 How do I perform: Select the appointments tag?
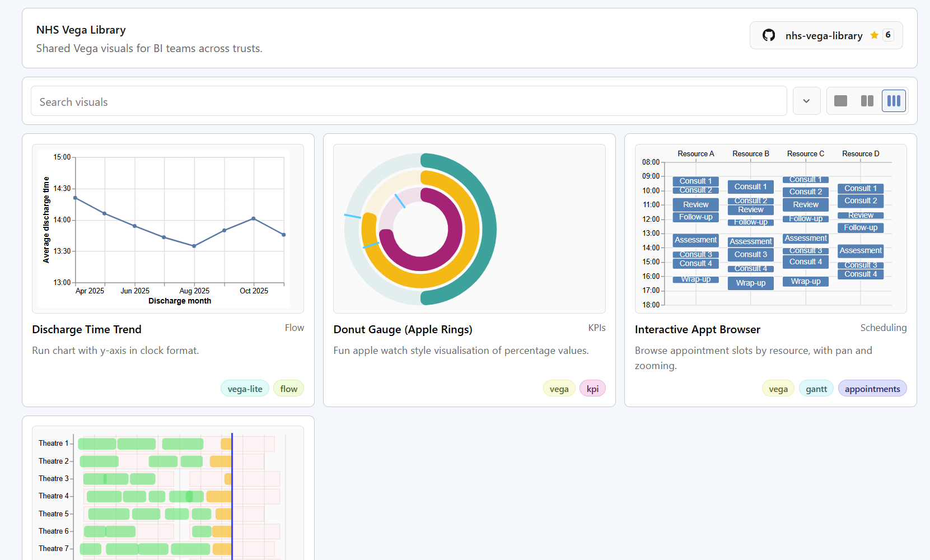pos(872,389)
